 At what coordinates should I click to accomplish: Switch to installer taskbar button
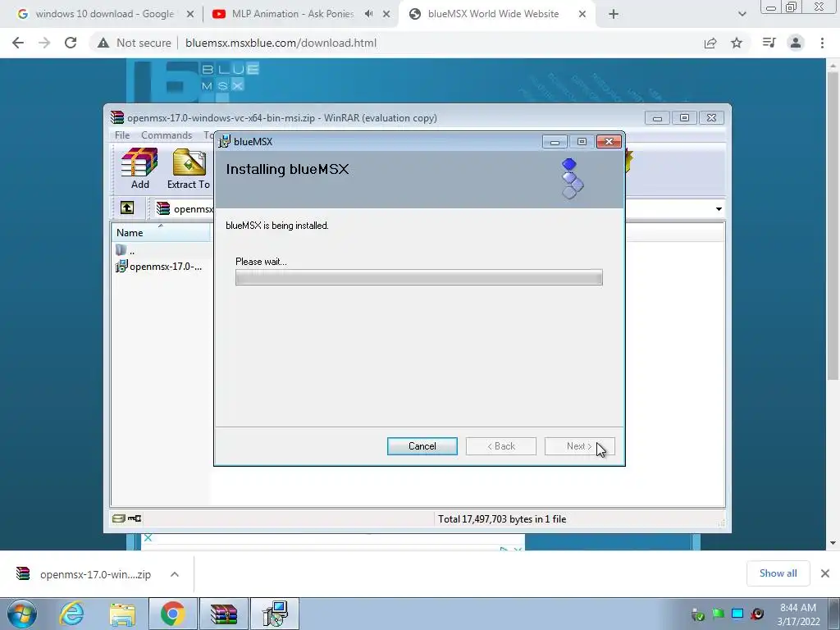pos(275,614)
